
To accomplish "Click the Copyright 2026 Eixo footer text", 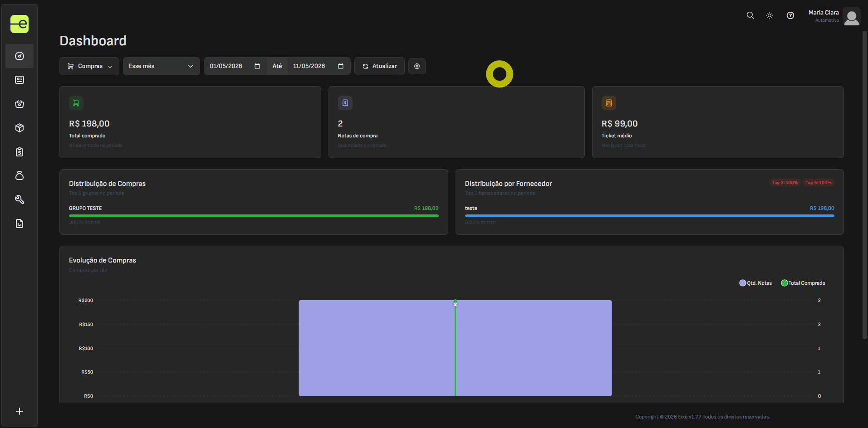I will (x=702, y=417).
